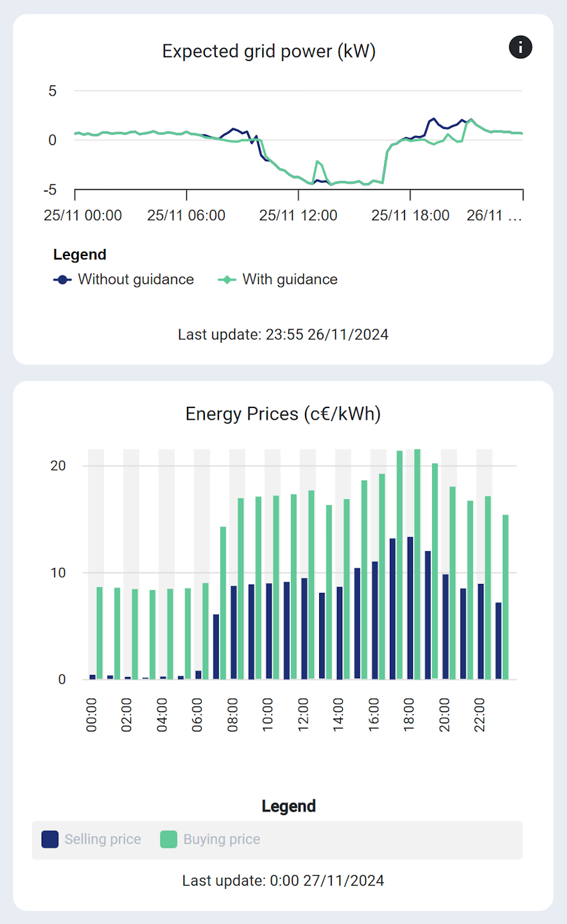
Task: Hide the Buying price series via its label
Action: coord(222,839)
